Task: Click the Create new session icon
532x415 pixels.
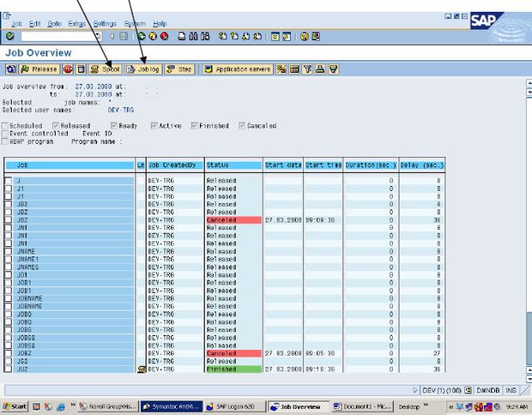Action: tap(275, 36)
